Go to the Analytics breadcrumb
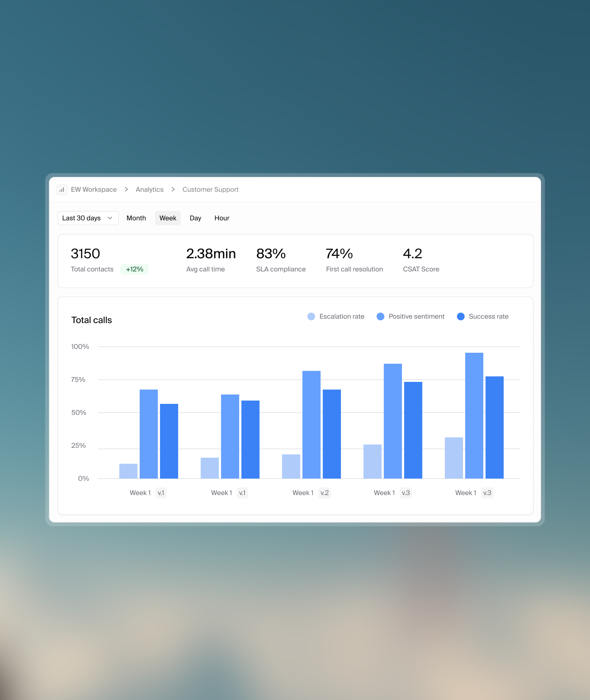Screen dimensions: 590x700 coord(150,190)
